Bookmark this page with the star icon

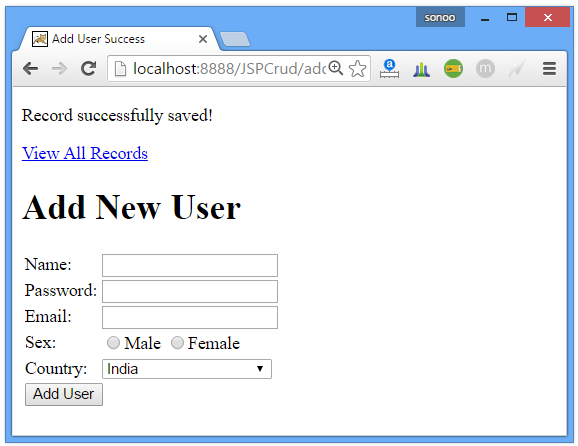coord(358,69)
